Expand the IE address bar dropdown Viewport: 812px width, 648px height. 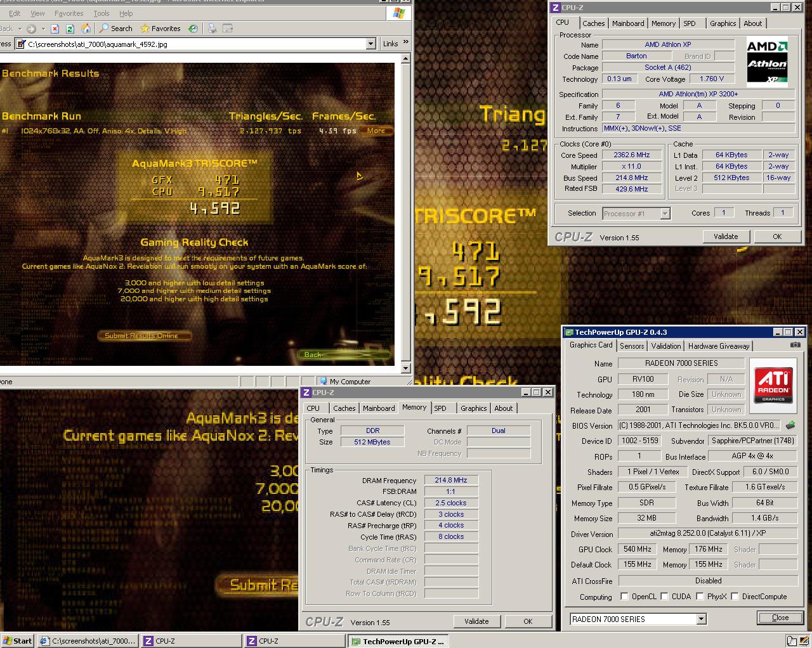point(371,44)
